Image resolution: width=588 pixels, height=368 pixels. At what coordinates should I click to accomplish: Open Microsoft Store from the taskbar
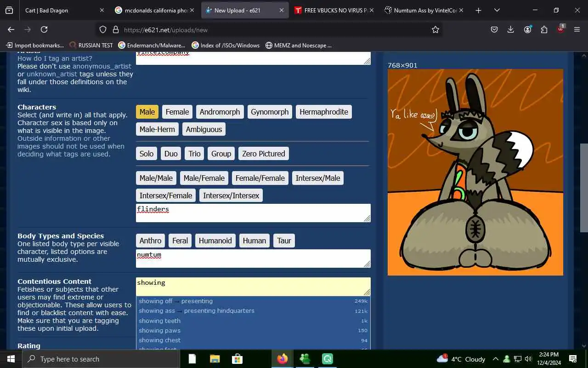pyautogui.click(x=237, y=359)
